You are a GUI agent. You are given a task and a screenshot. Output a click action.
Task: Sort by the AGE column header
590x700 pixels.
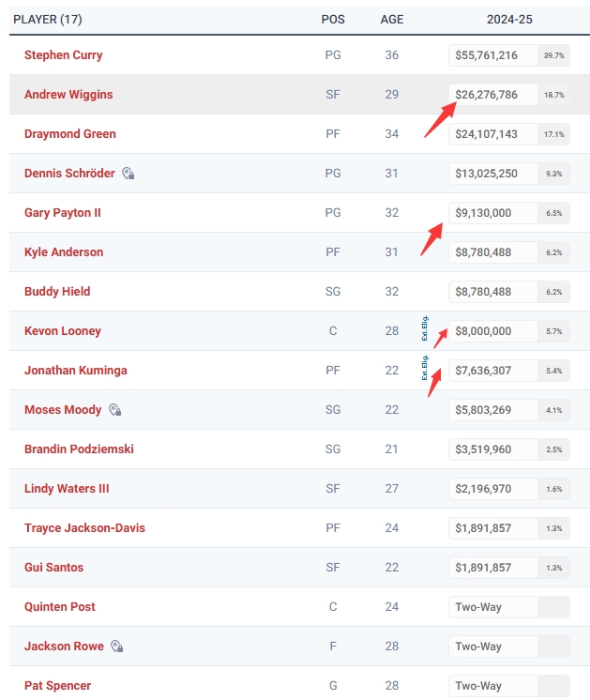392,19
